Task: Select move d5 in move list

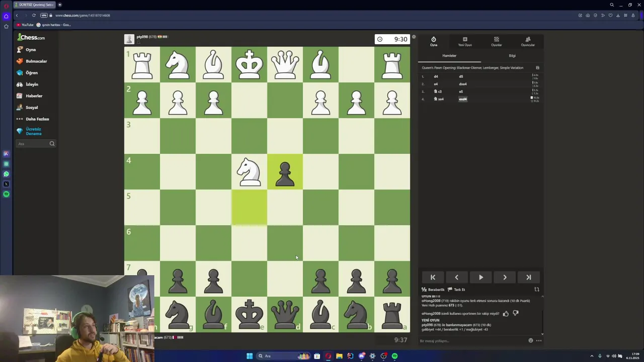Action: tap(461, 76)
